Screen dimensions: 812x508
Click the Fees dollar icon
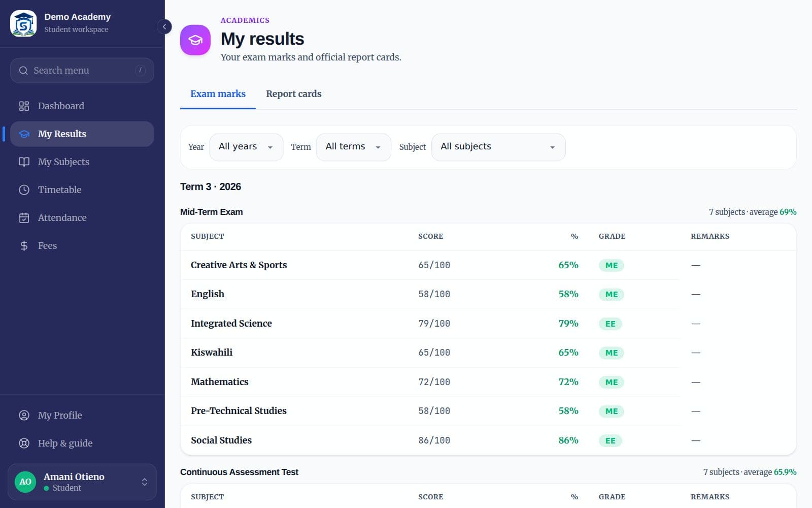point(24,245)
